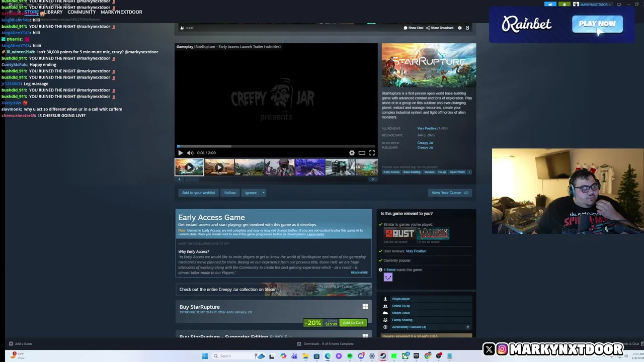The image size is (644, 362).
Task: Open the Steam Downloads status
Action: pos(325,344)
